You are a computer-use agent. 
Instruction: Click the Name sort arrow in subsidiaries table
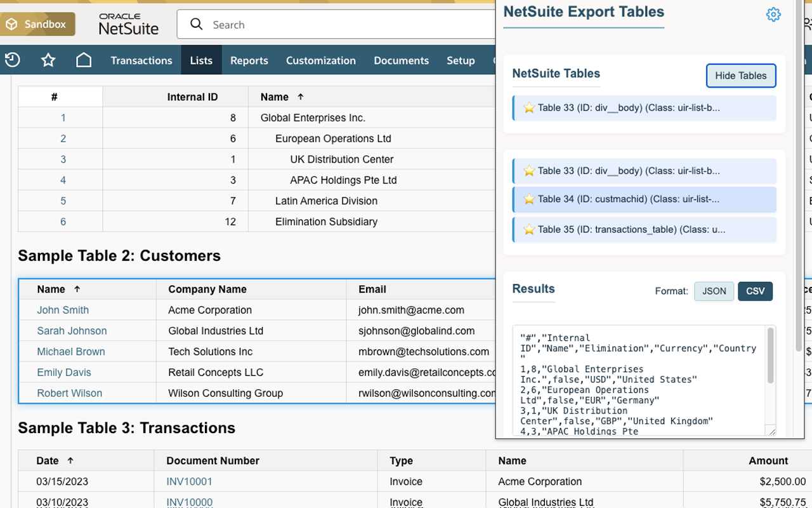(x=301, y=97)
